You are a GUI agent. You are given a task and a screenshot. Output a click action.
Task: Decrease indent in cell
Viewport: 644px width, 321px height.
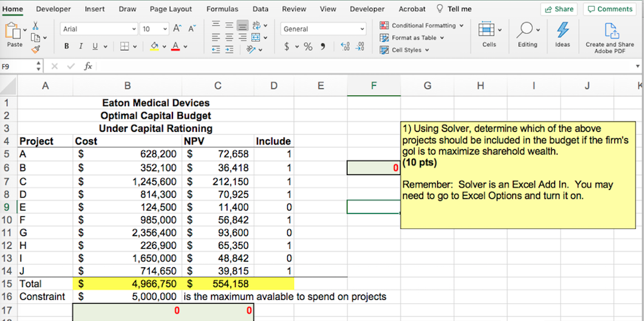click(217, 50)
